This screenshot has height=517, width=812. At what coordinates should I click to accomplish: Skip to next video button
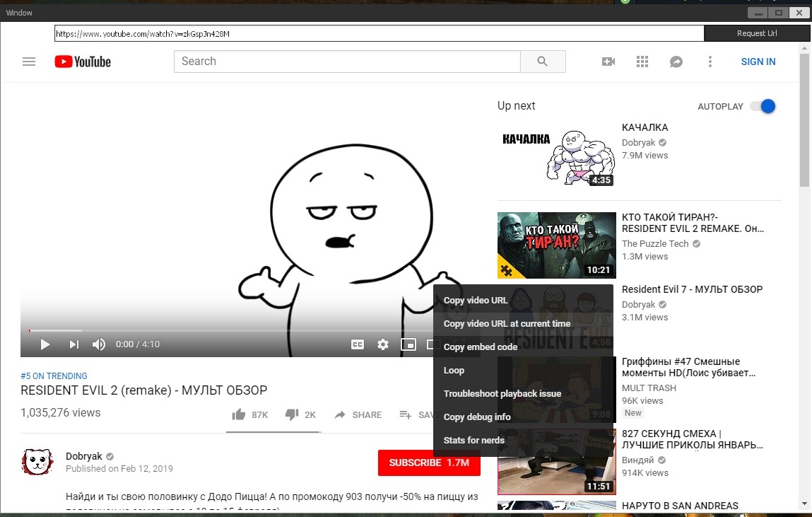[73, 344]
